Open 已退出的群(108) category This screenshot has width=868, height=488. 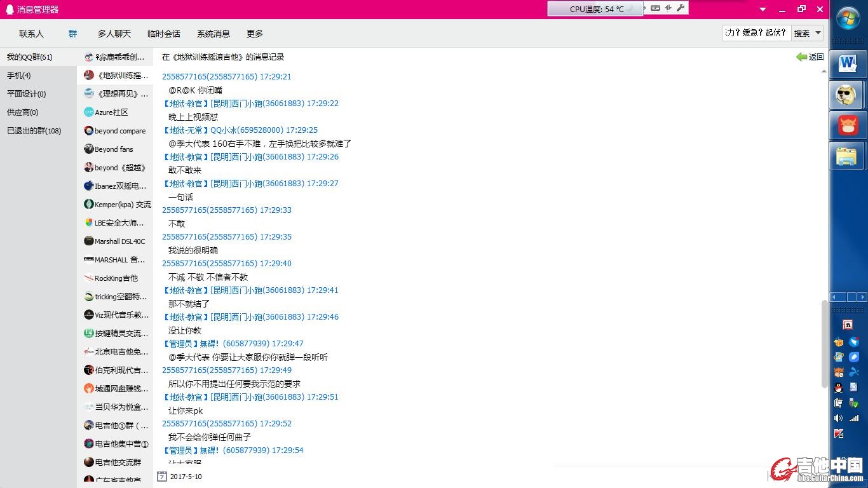tap(38, 131)
